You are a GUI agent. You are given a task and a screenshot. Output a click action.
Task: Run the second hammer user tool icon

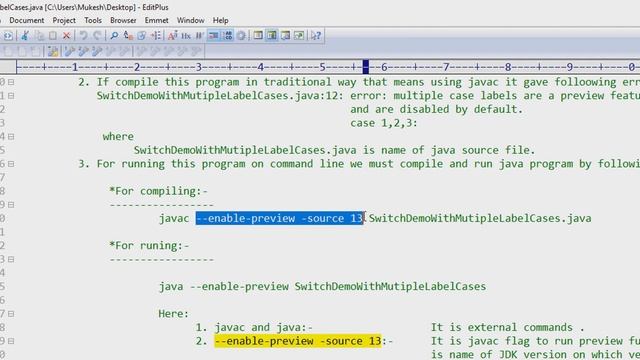click(x=84, y=51)
